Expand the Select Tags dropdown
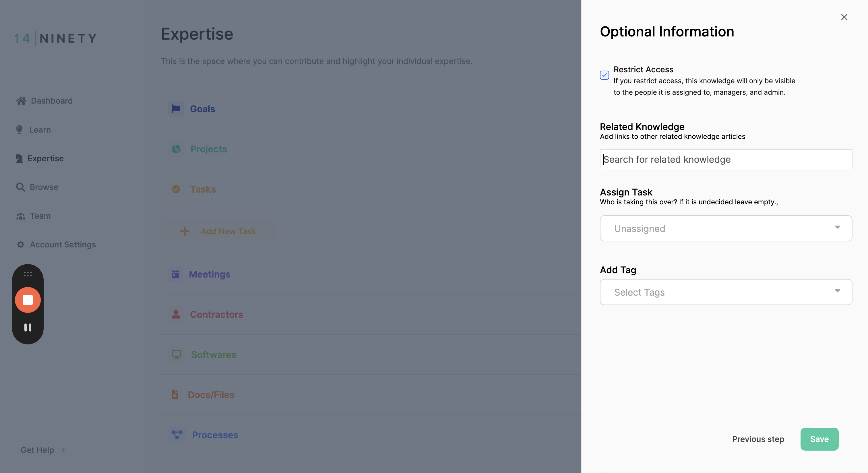 pos(726,292)
